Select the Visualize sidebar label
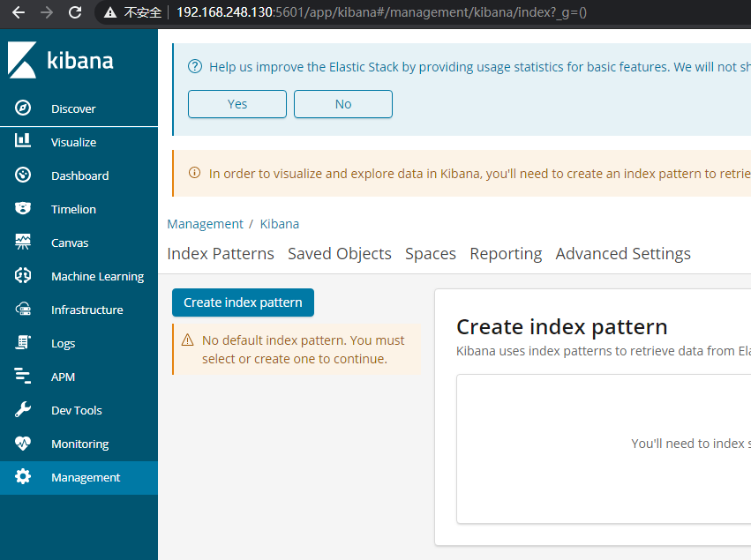Viewport: 751px width, 560px height. [x=74, y=142]
